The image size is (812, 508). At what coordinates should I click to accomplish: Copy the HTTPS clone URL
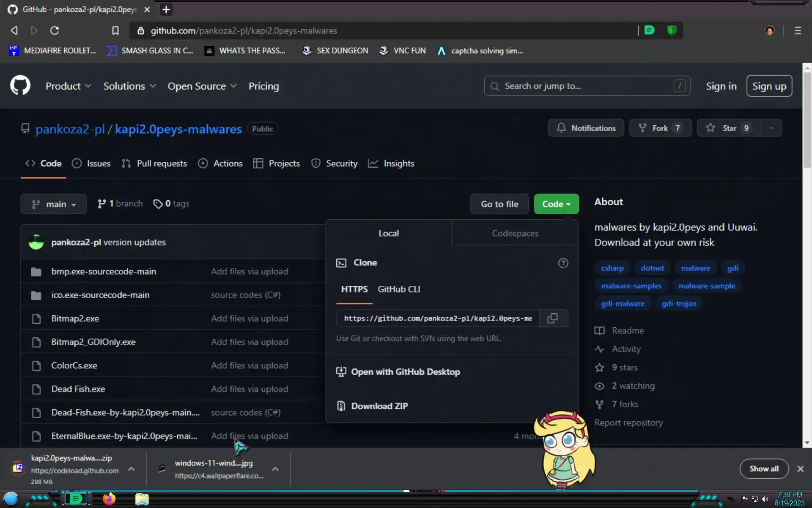tap(552, 318)
